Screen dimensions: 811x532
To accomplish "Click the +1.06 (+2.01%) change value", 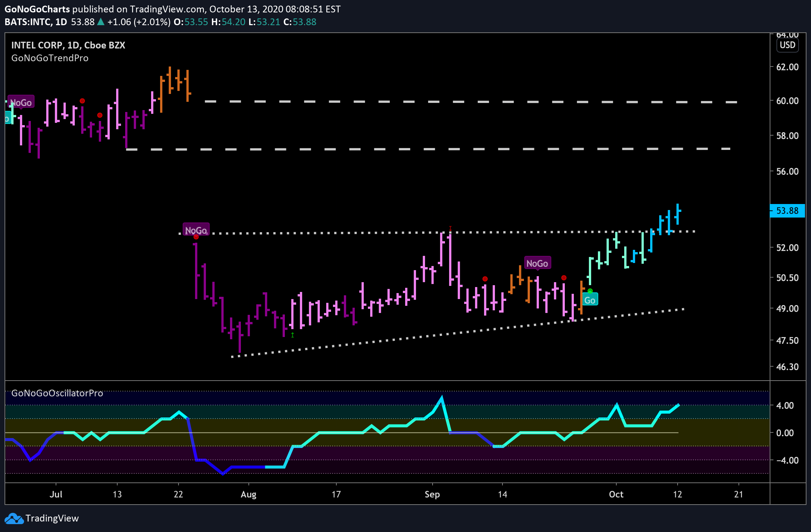I will [139, 22].
